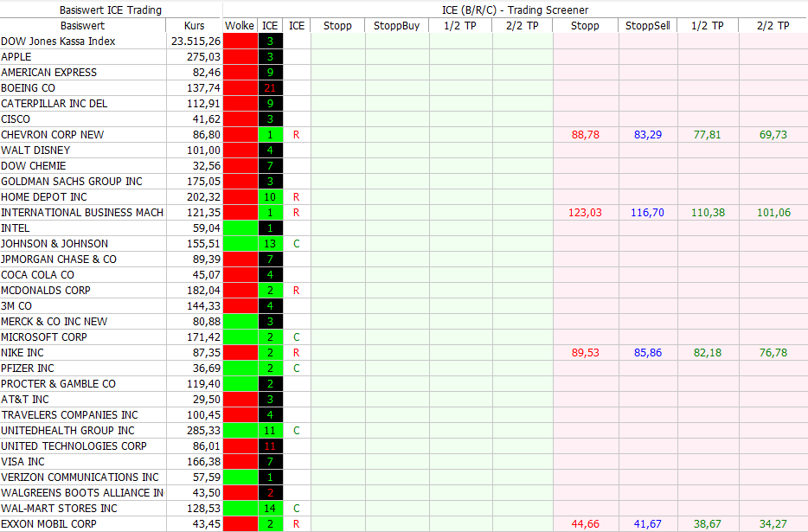This screenshot has height=532, width=808.
Task: Click IBM's Stopp value 123,03
Action: pyautogui.click(x=585, y=213)
